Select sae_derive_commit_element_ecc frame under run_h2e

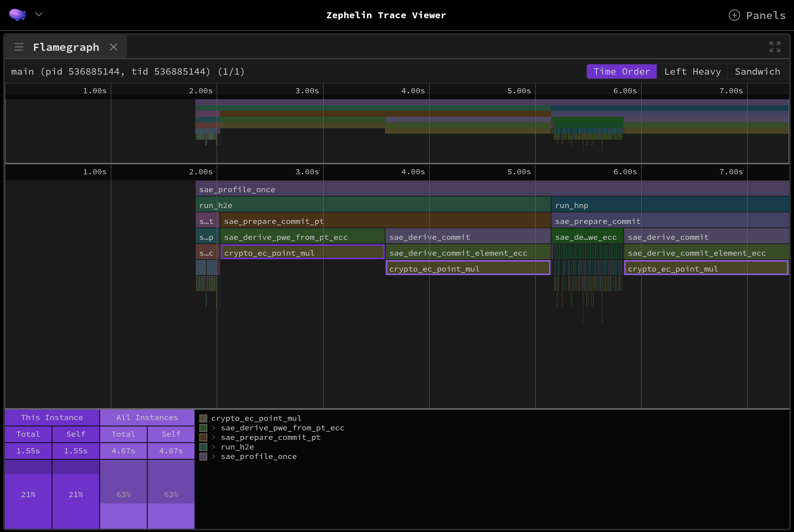tap(468, 253)
